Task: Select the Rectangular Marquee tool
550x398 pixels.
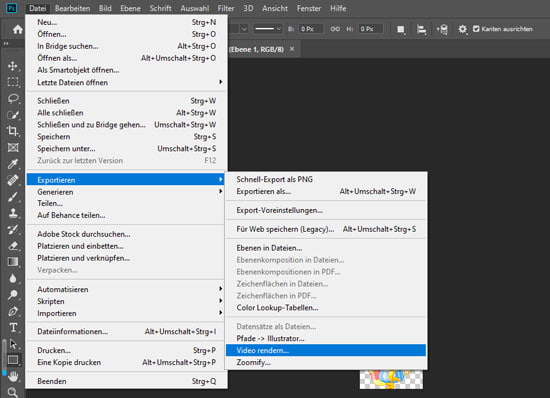Action: (13, 82)
